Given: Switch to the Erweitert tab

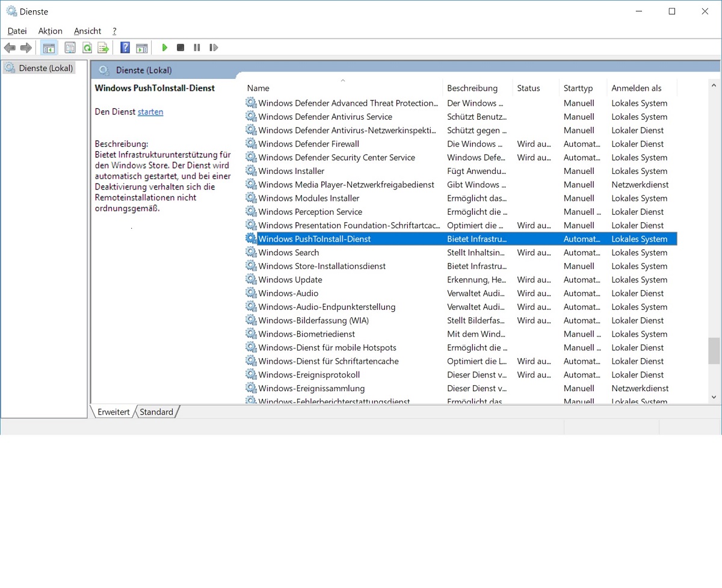Looking at the screenshot, I should 114,412.
